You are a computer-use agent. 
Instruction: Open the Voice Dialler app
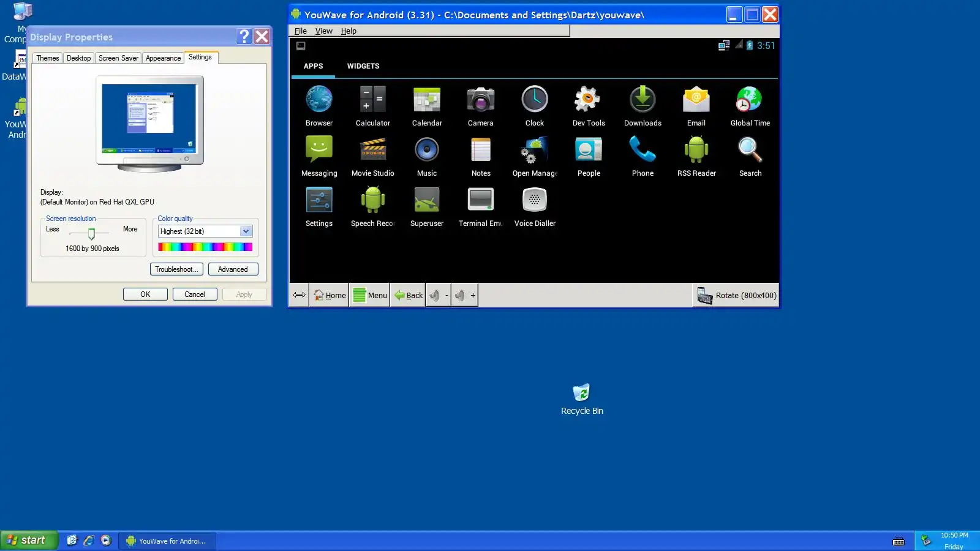point(535,206)
